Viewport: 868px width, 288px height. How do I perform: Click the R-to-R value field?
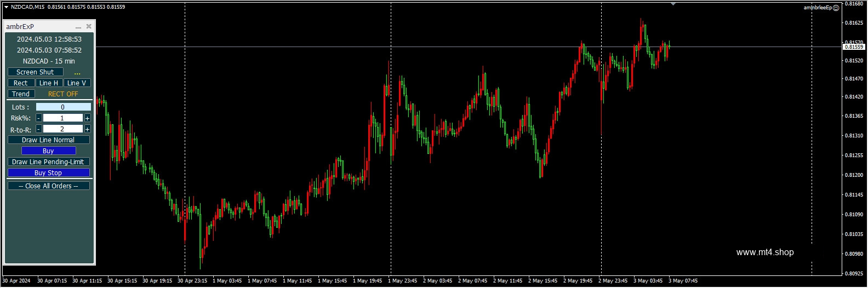tap(63, 129)
